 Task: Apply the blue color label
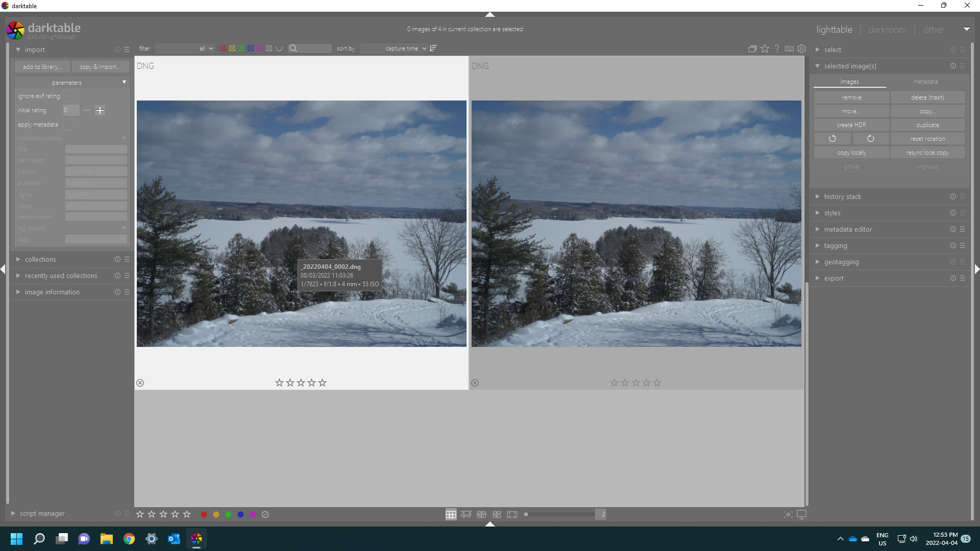point(240,514)
